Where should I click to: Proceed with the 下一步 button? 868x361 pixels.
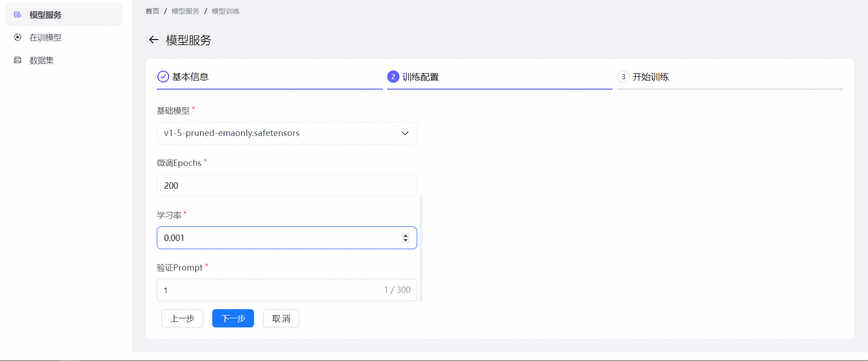(233, 318)
